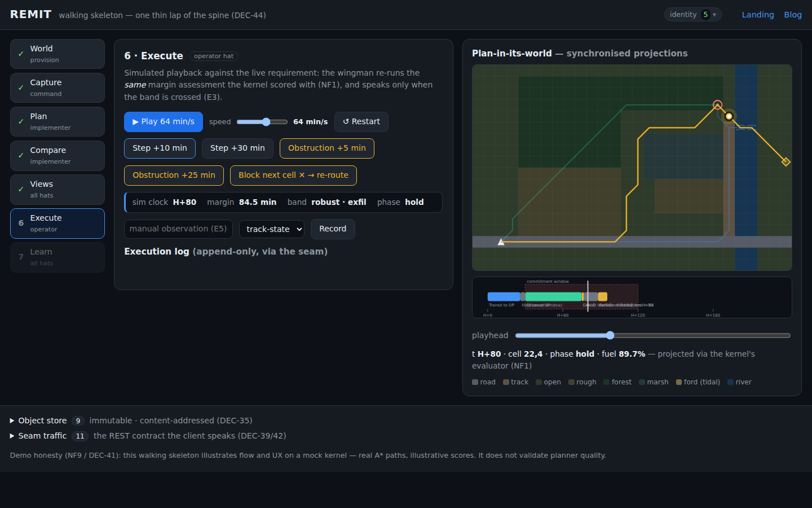Click the green timeline phase segment
812x508 pixels.
[x=554, y=296]
